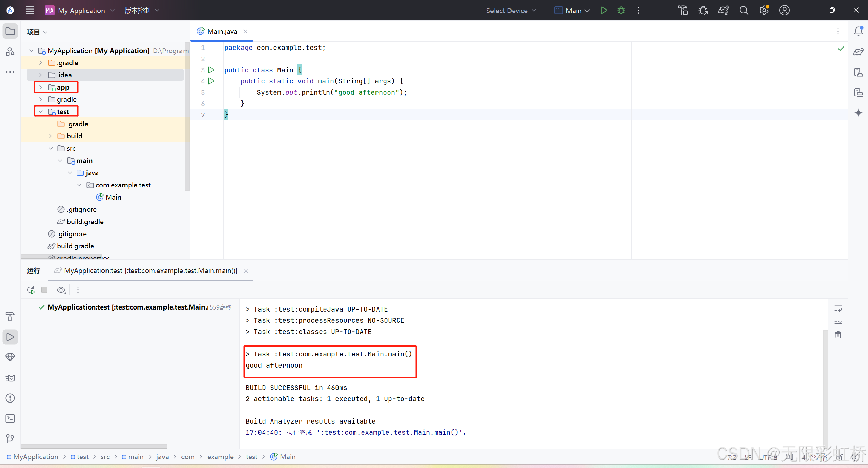Rerun the Main.main() task in Run panel

[x=31, y=290]
